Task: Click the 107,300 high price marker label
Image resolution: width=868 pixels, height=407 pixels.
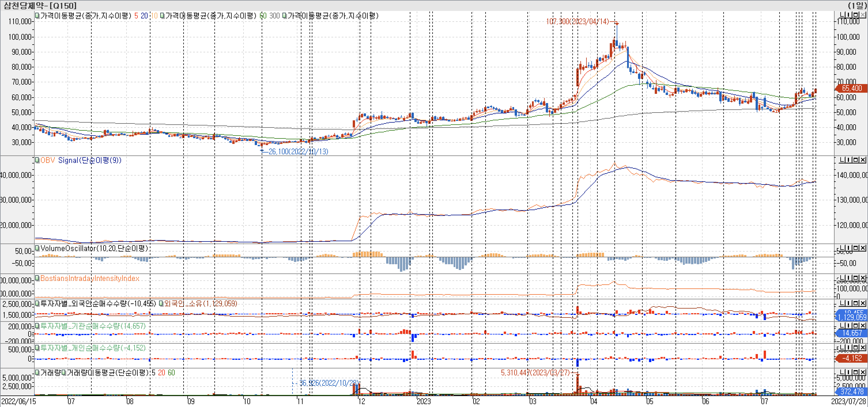Action: tap(577, 22)
